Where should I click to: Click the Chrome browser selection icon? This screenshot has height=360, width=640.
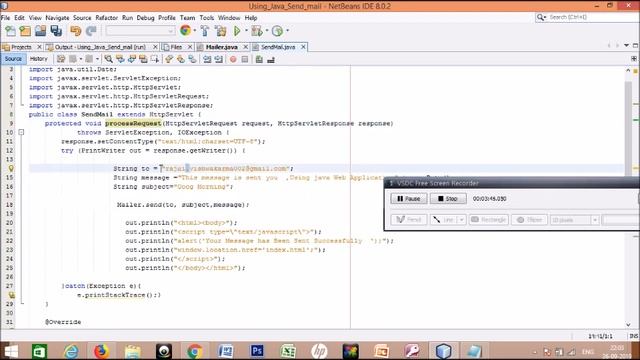click(x=185, y=31)
